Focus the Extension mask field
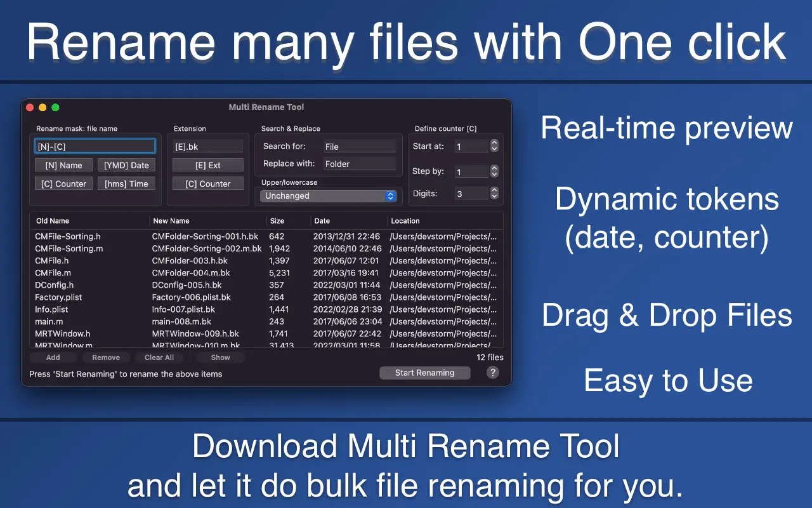This screenshot has width=812, height=508. (208, 146)
